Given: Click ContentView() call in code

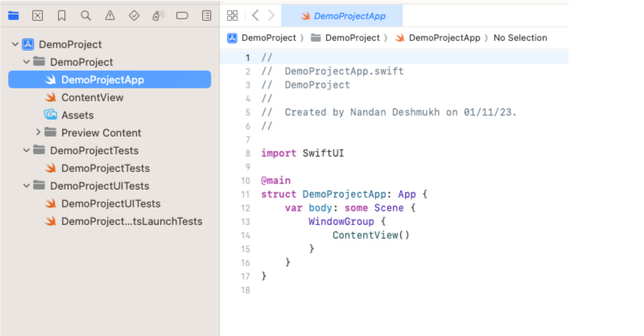Looking at the screenshot, I should click(371, 235).
